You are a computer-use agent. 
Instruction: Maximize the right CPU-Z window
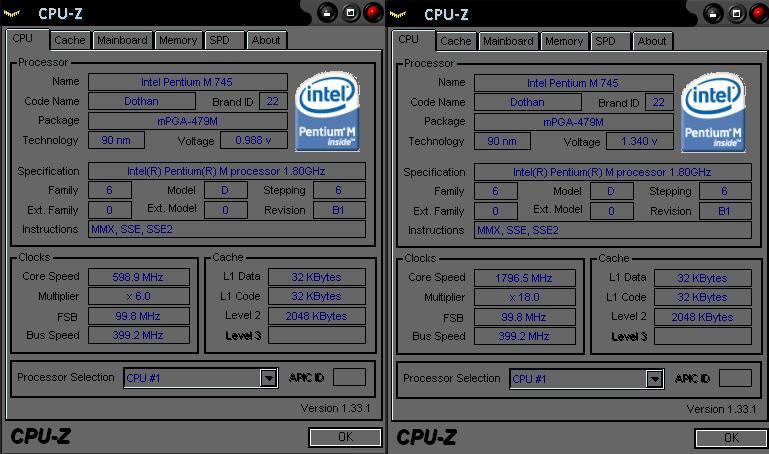tap(736, 14)
